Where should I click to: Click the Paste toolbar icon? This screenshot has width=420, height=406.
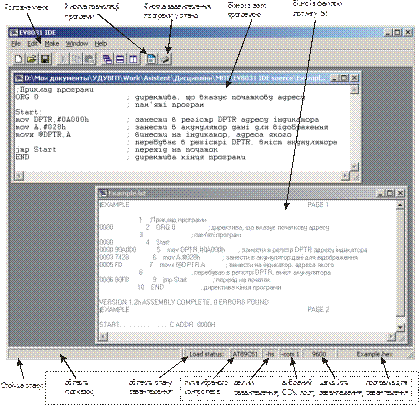(89, 59)
